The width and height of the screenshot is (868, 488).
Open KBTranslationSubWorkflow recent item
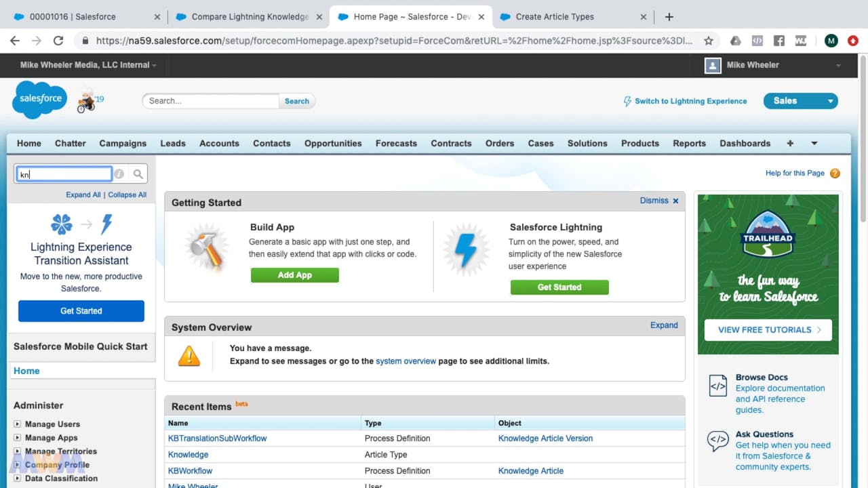coord(217,439)
